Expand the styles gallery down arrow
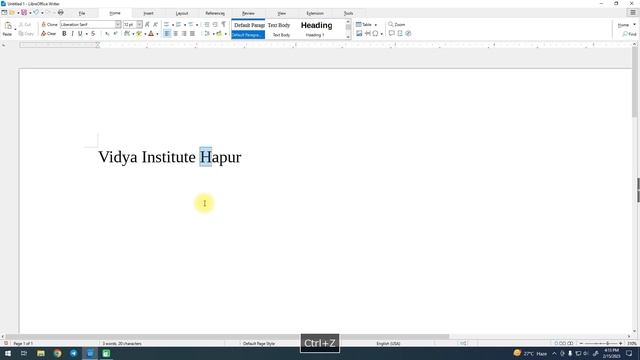This screenshot has width=640, height=360. (x=348, y=37)
